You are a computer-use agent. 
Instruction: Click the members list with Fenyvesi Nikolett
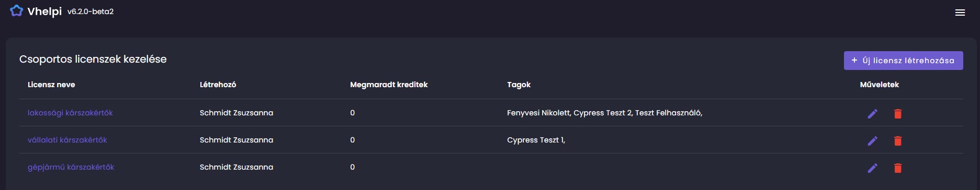[x=604, y=113]
